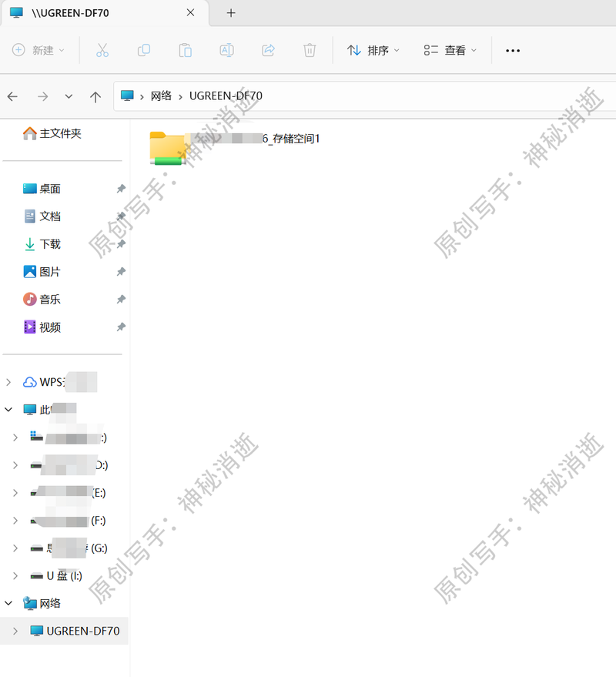Screen dimensions: 616x677
Task: Expand the WPS cloud tree node
Action: click(x=8, y=382)
